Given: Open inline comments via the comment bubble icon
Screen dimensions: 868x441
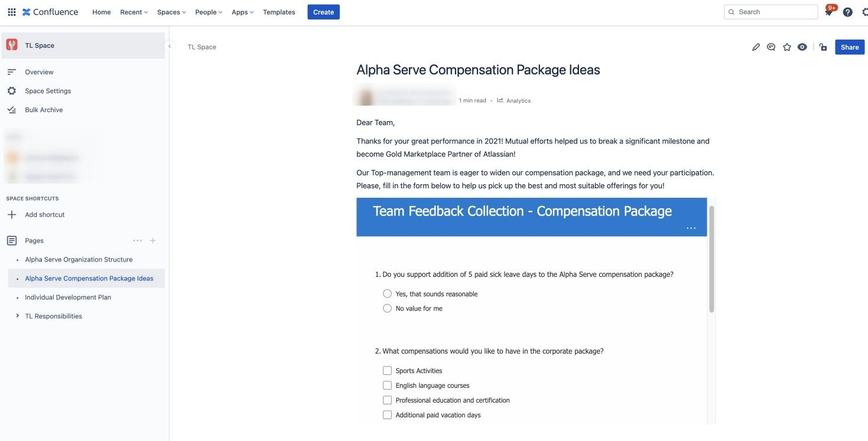Looking at the screenshot, I should click(x=769, y=46).
